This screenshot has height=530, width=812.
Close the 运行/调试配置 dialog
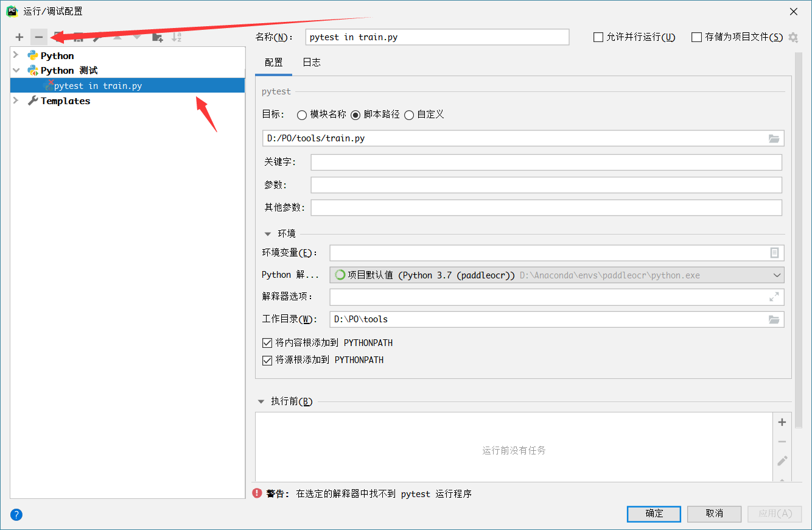793,11
